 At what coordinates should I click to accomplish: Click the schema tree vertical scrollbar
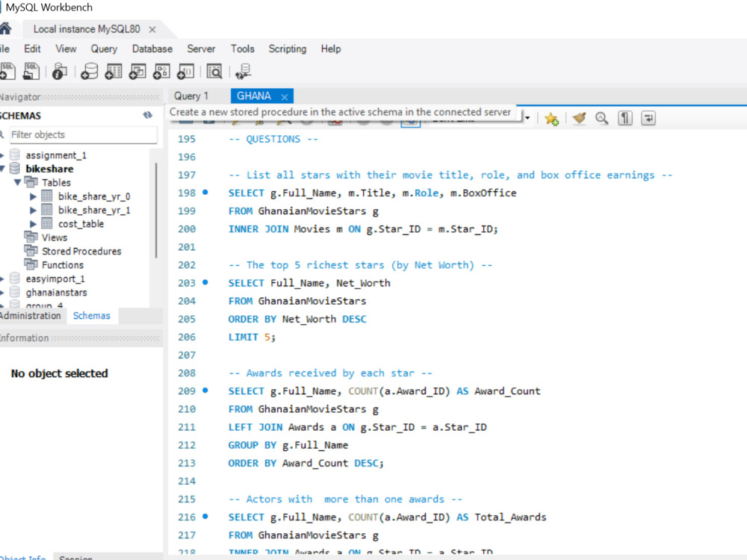coord(156,211)
